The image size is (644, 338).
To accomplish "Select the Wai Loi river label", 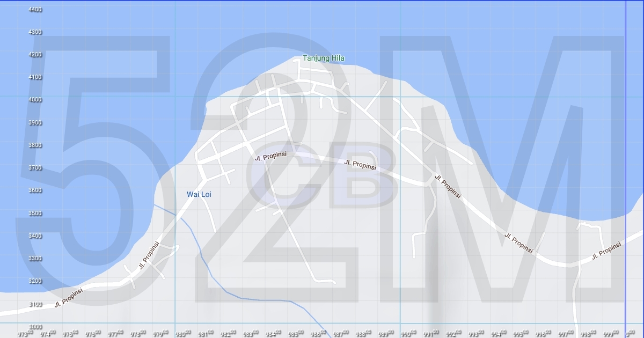I will [199, 194].
